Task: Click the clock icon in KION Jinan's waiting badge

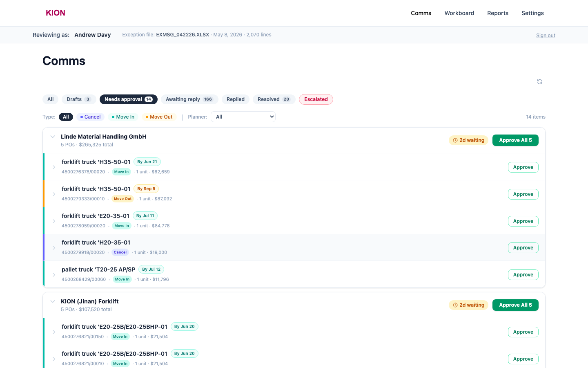Action: tap(455, 305)
